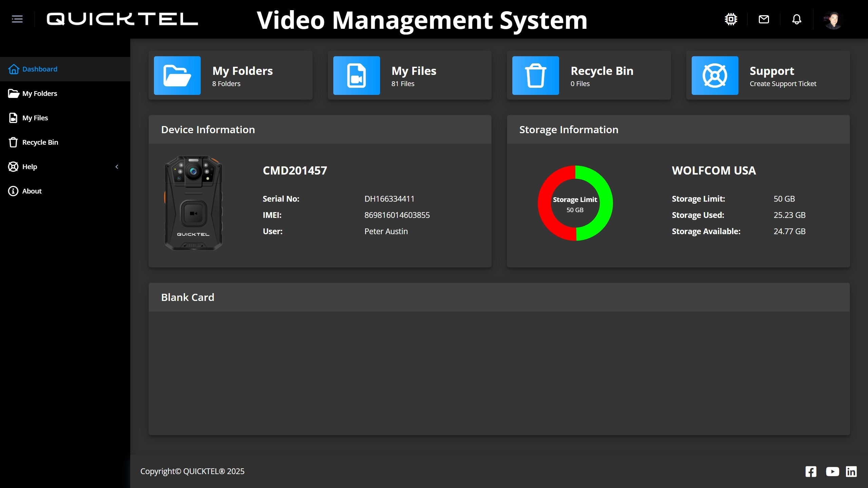Click the body camera device image

[193, 203]
